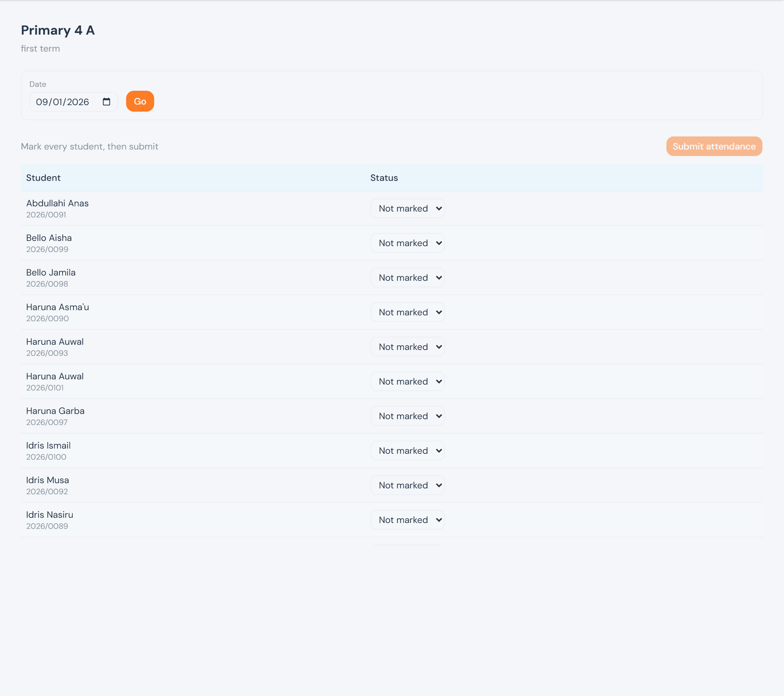784x696 pixels.
Task: Select the name Bello Aisha
Action: tap(49, 238)
